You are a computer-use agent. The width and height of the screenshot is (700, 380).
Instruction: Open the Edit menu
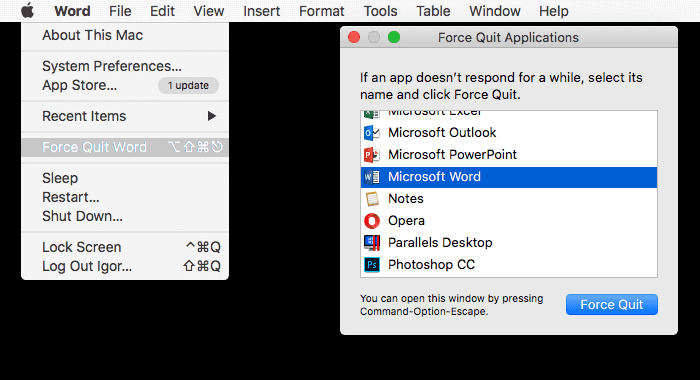coord(162,11)
